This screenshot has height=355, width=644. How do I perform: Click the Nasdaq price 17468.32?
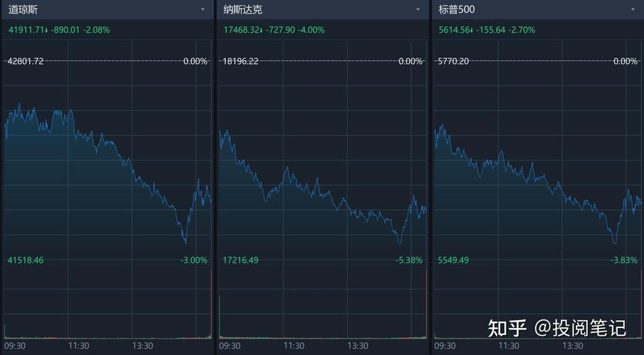point(243,30)
